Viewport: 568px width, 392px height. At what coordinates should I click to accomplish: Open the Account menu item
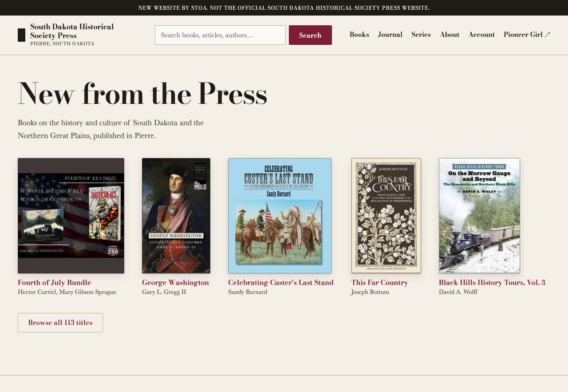click(481, 35)
